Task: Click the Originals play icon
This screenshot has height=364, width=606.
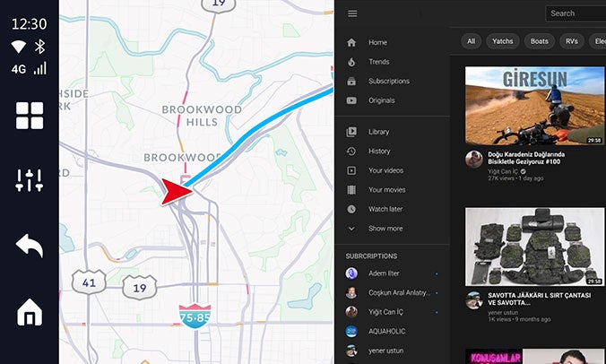Action: [x=351, y=100]
